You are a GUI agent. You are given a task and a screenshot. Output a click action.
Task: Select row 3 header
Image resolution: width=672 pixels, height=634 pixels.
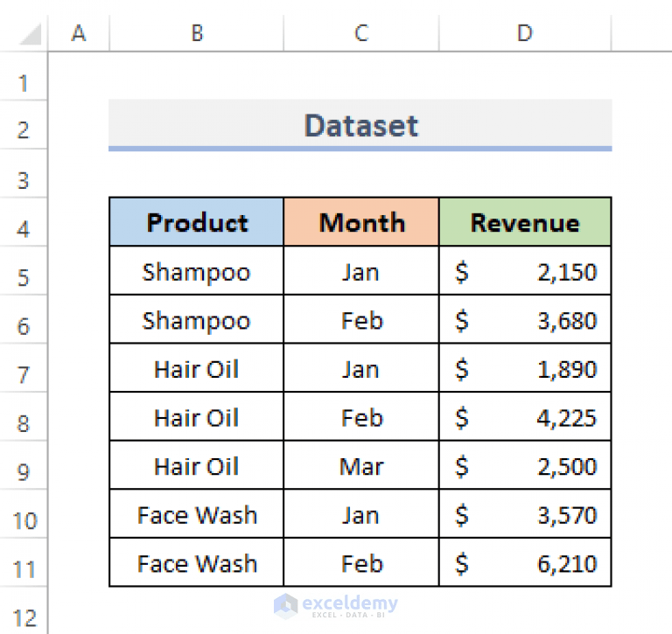tap(23, 173)
